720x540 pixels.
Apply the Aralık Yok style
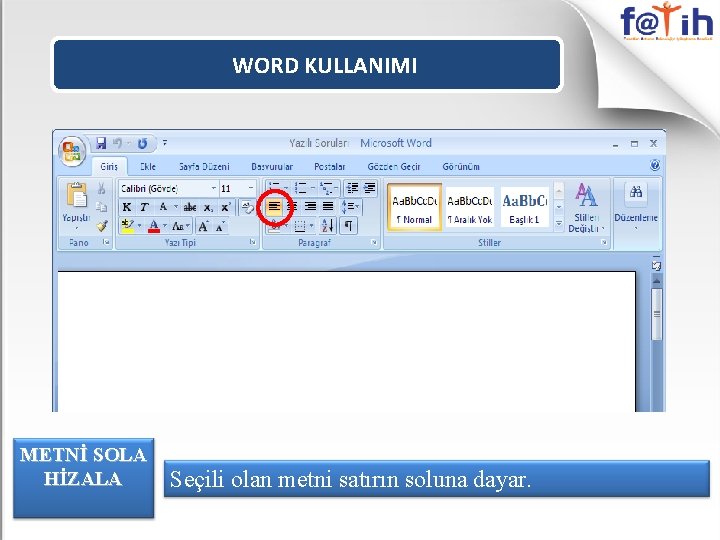click(470, 207)
